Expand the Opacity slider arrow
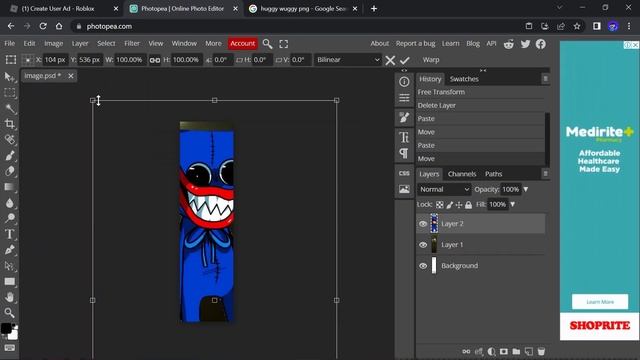Viewport: 640px width, 360px height. 526,189
